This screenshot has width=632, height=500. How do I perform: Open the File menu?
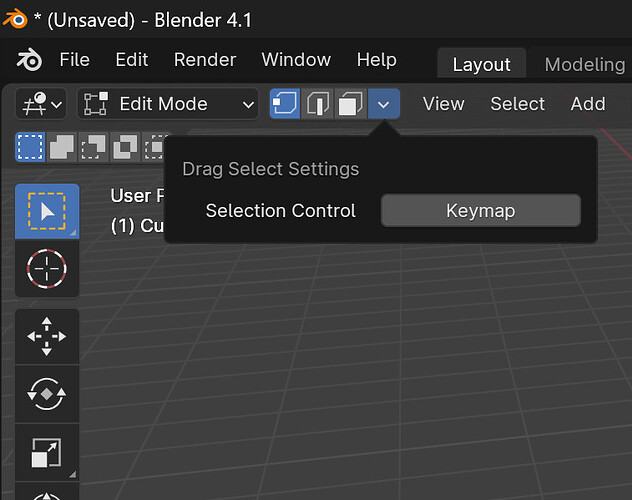tap(75, 60)
